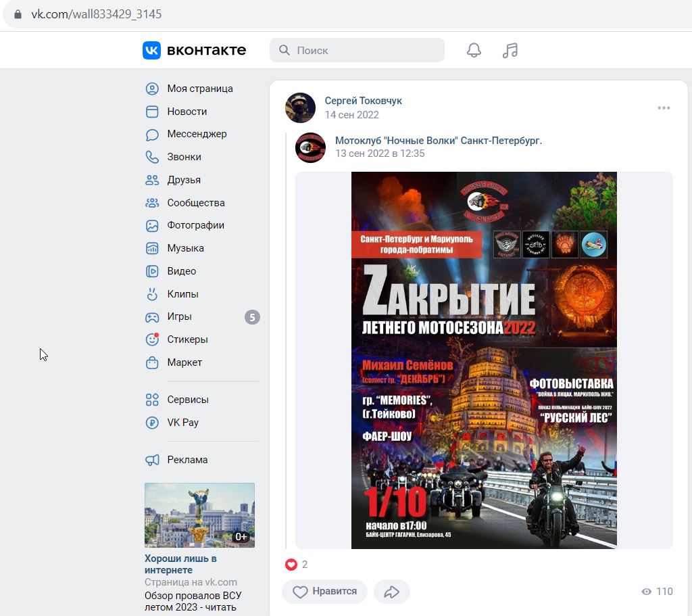This screenshot has width=692, height=616.
Task: Open ad image with 0+ label
Action: click(199, 515)
